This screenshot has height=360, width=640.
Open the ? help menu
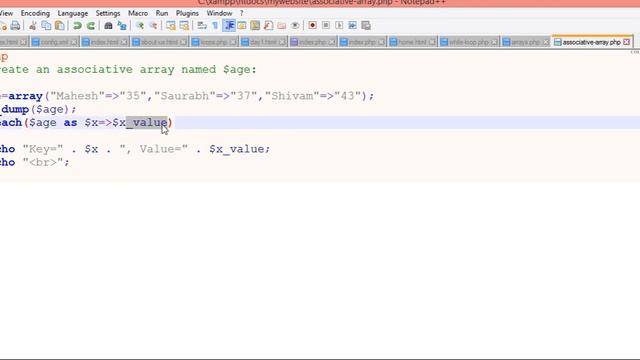coord(242,13)
